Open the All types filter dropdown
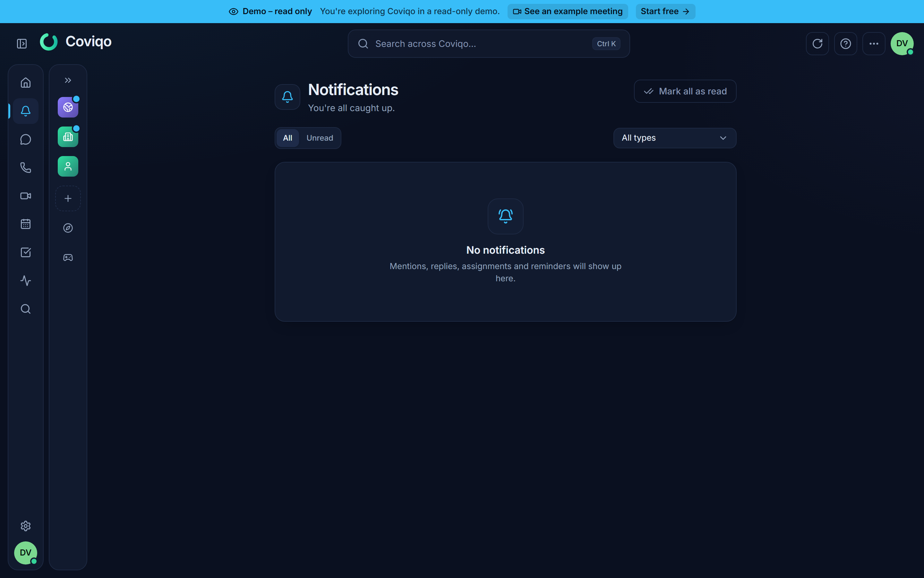924x578 pixels. coord(675,138)
